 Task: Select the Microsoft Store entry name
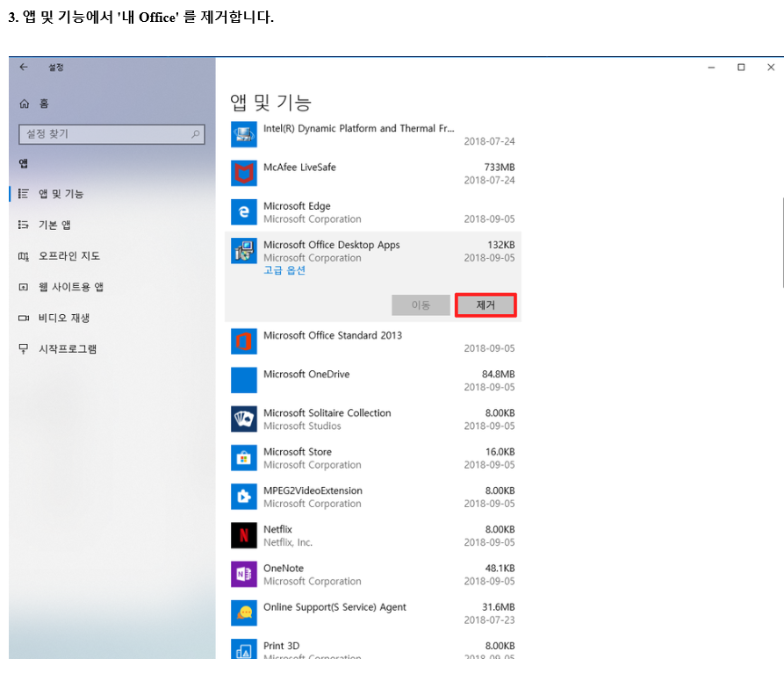tap(298, 452)
